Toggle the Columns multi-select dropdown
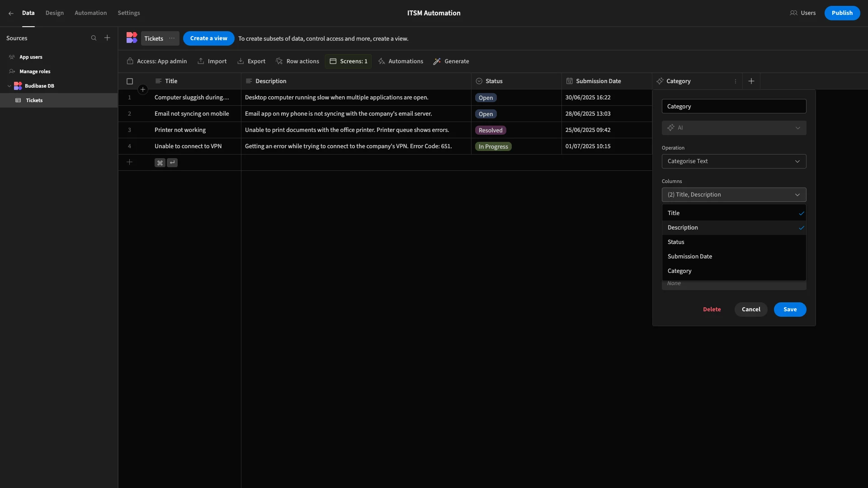The image size is (868, 488). click(734, 195)
